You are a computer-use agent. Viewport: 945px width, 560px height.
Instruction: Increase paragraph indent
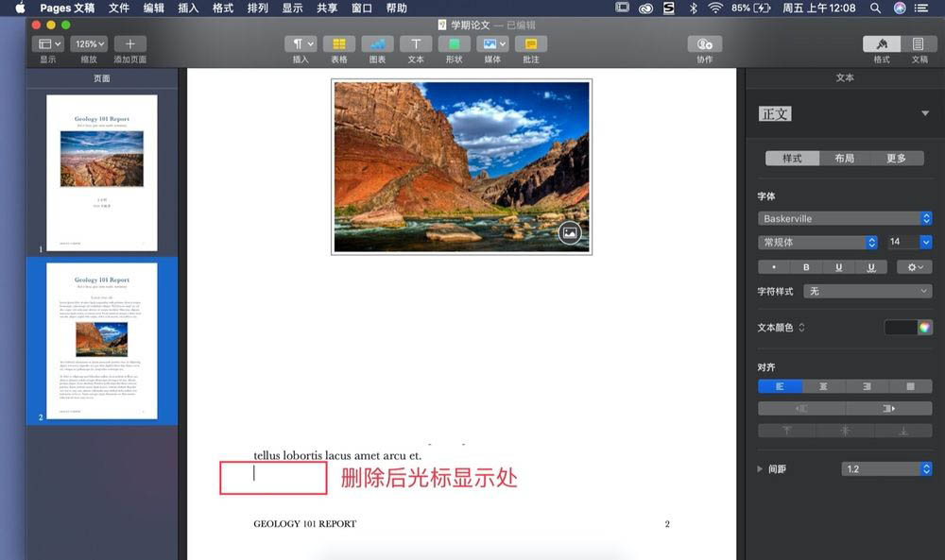point(888,408)
